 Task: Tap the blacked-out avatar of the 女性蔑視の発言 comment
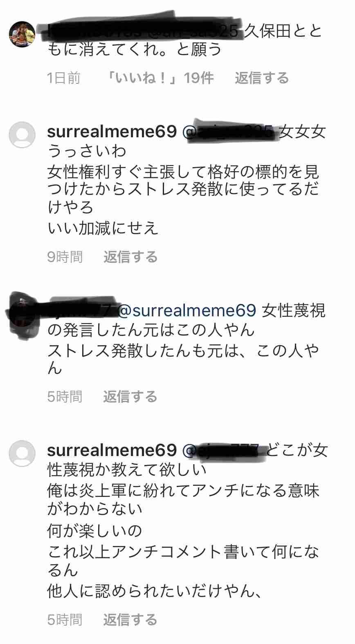coord(21,314)
